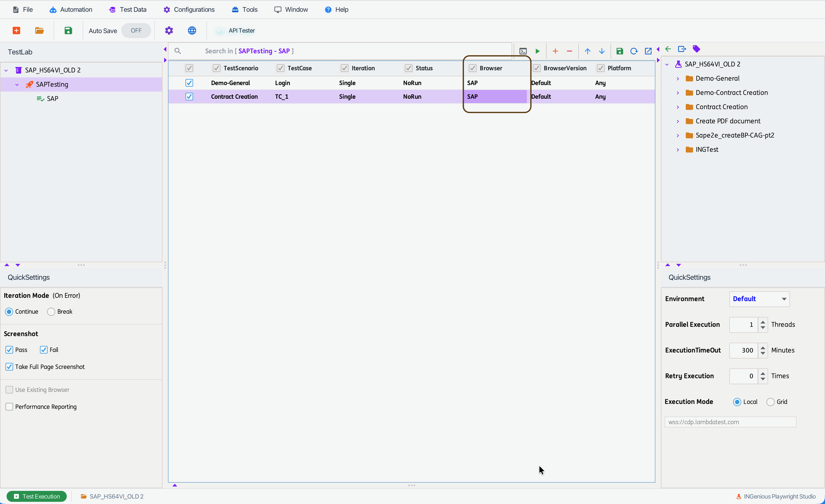Click the green left arrow pull icon
Image resolution: width=825 pixels, height=504 pixels.
[668, 49]
